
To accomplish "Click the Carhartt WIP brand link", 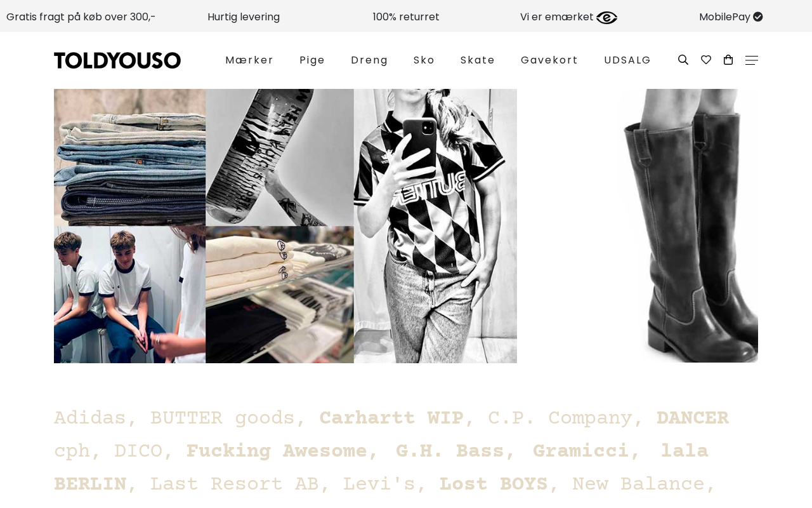I will pyautogui.click(x=391, y=418).
